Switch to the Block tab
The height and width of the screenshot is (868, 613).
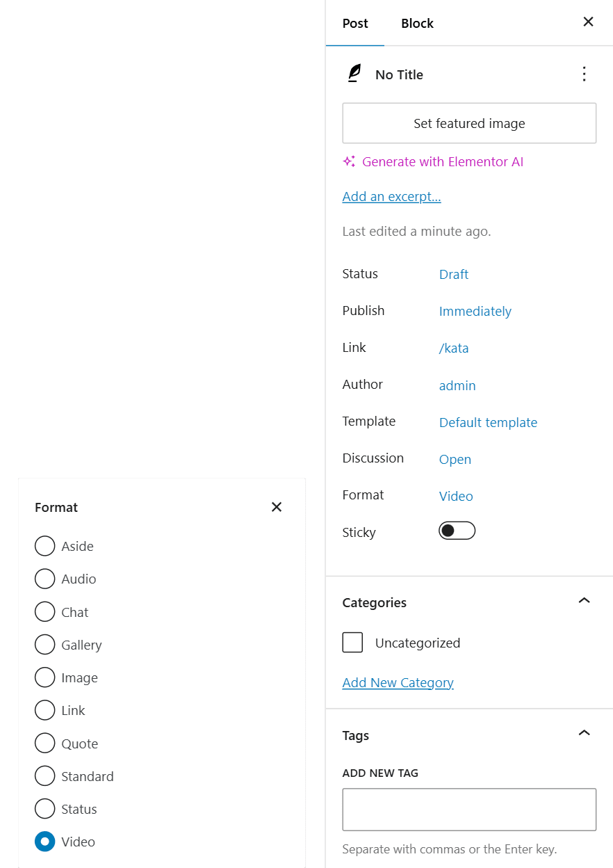pyautogui.click(x=417, y=24)
